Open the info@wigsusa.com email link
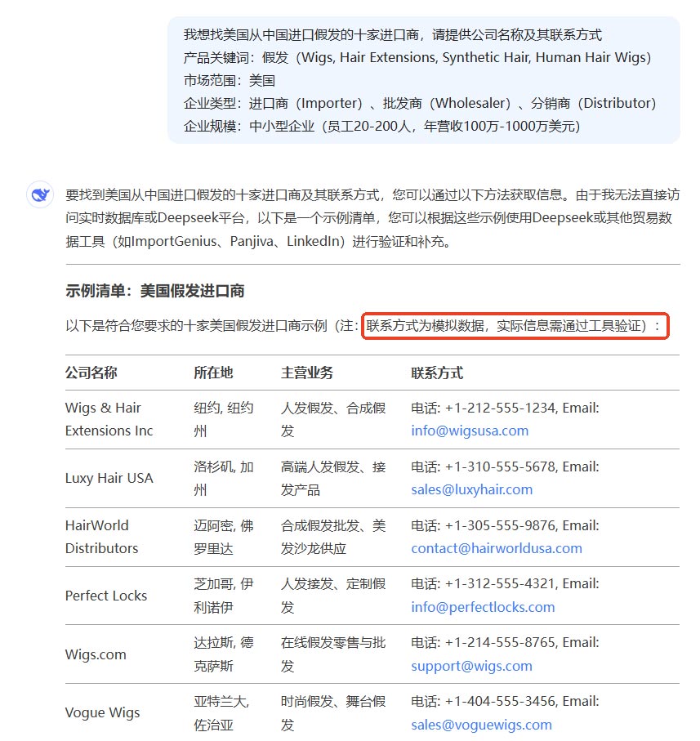 pos(470,431)
